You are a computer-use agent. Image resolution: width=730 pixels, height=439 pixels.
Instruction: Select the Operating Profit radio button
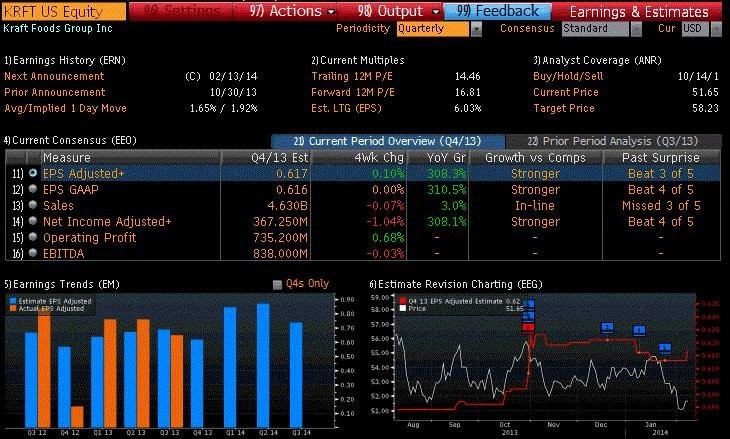tap(33, 237)
